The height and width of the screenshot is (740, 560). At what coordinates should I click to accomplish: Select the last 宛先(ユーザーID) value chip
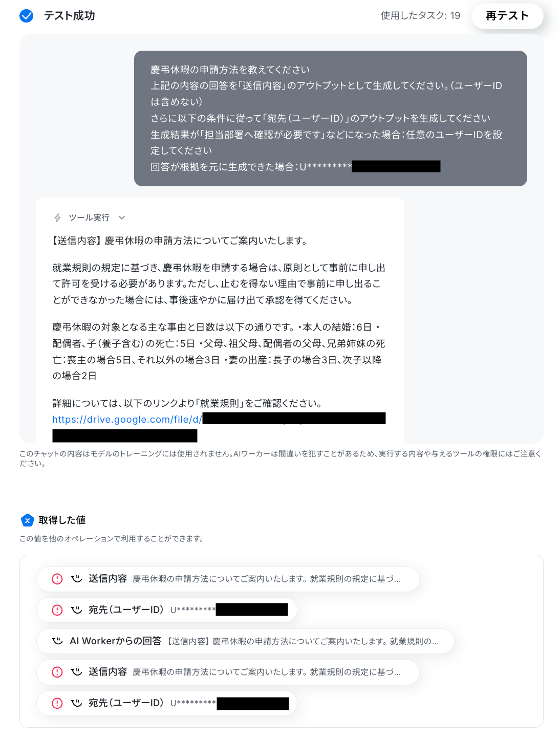pos(167,703)
